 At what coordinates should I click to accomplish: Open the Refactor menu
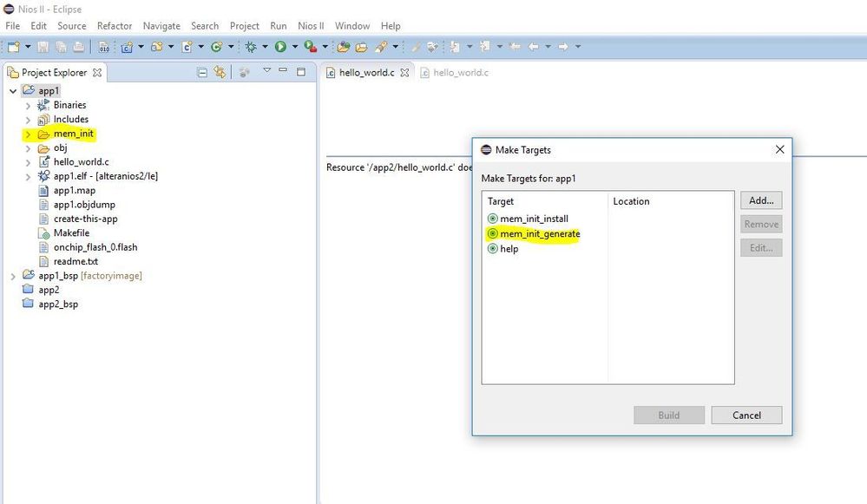(115, 26)
